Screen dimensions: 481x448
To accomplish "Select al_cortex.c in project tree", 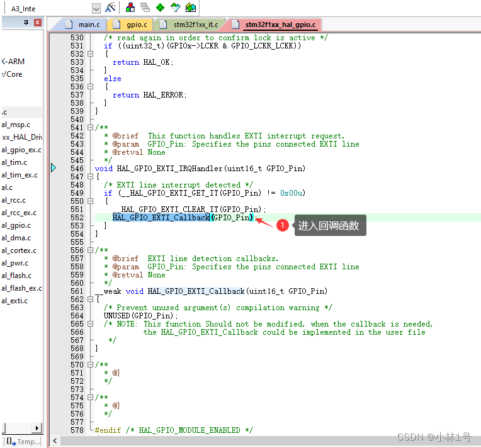I will click(x=19, y=250).
